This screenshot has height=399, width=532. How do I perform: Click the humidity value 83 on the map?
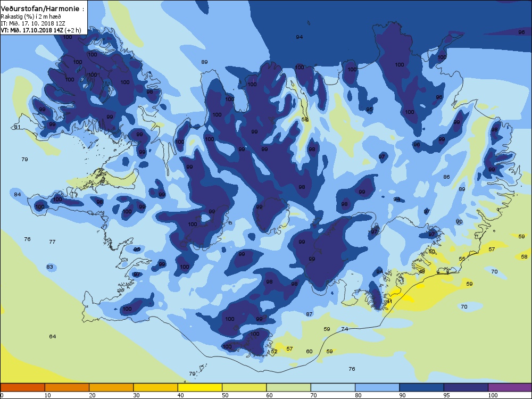49,267
